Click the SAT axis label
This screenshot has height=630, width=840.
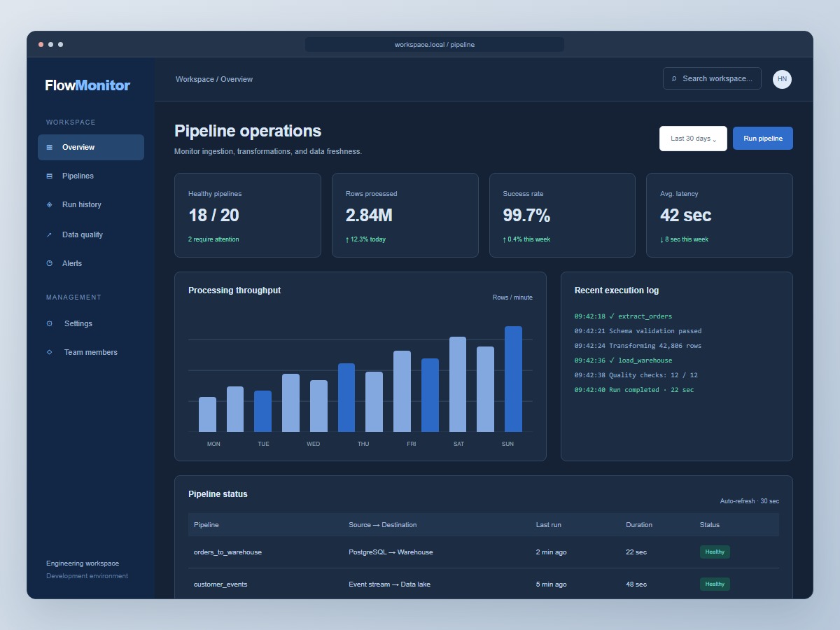[458, 444]
